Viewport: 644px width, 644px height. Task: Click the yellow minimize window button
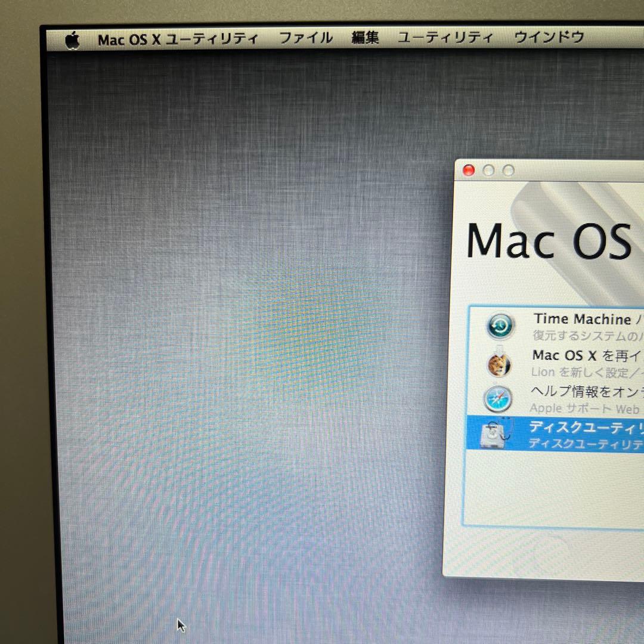click(489, 170)
